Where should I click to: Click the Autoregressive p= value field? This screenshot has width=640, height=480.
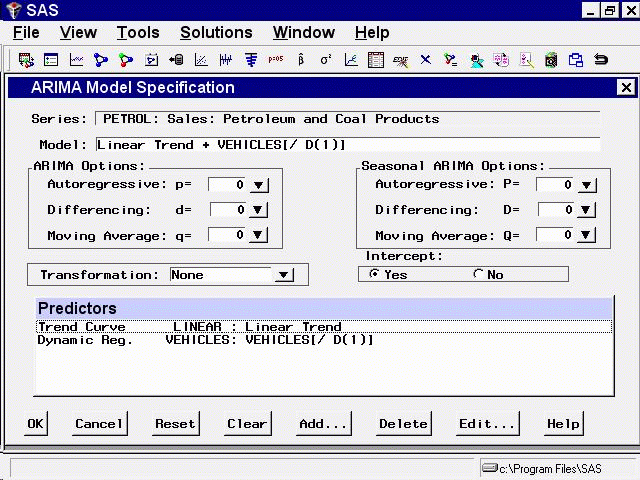coord(228,185)
